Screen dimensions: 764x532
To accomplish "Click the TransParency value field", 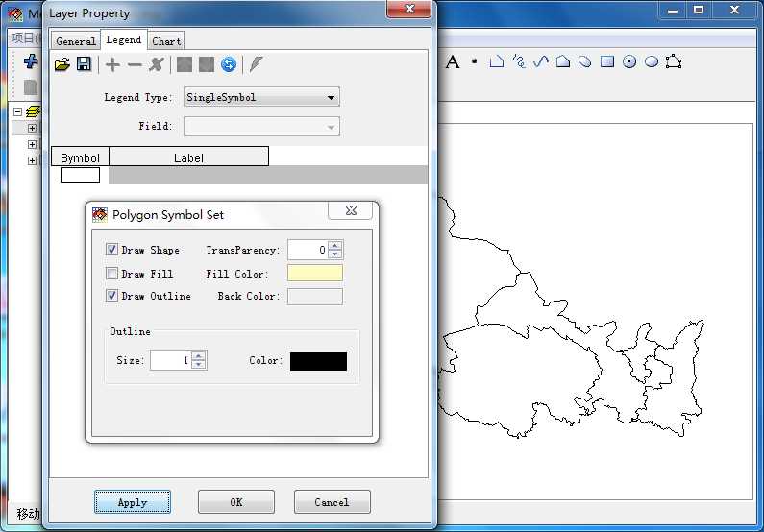I will (308, 250).
